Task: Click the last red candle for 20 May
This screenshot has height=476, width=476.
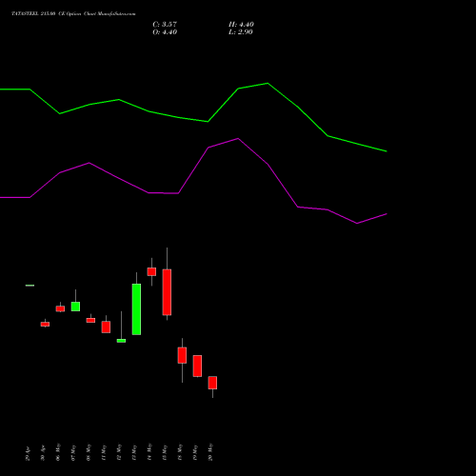Action: [212, 383]
